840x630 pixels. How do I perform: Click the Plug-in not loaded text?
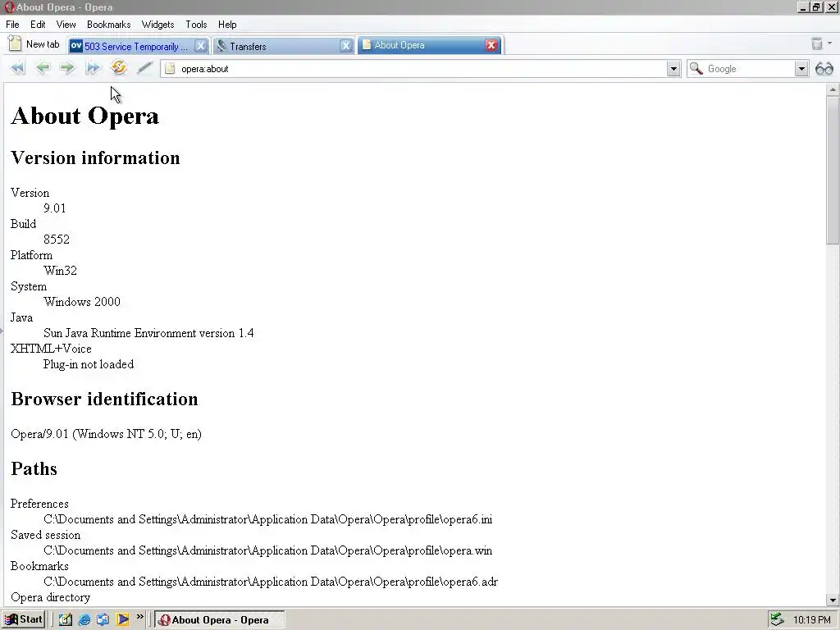89,364
